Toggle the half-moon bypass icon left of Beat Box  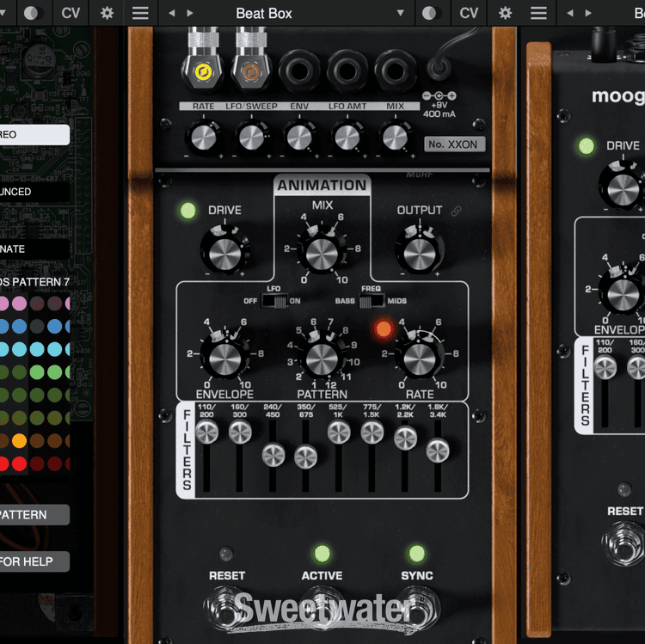pos(33,13)
